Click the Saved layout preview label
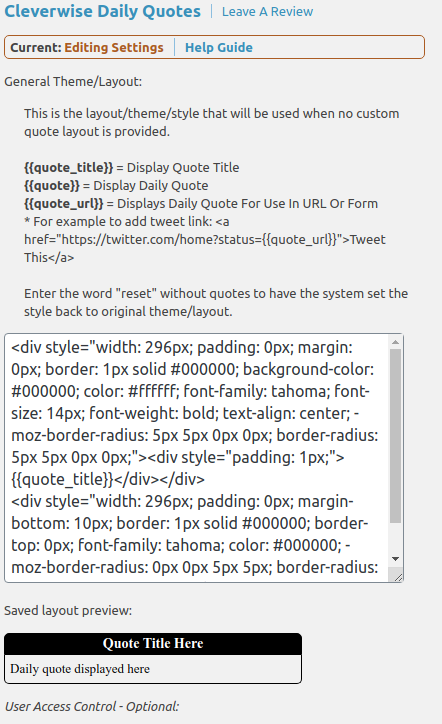The width and height of the screenshot is (442, 724). (x=68, y=610)
